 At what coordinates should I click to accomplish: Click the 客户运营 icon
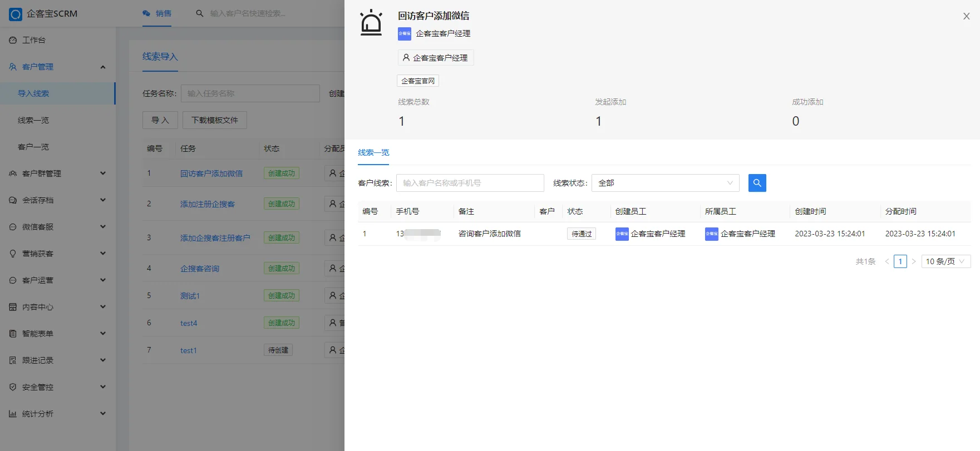pos(13,280)
